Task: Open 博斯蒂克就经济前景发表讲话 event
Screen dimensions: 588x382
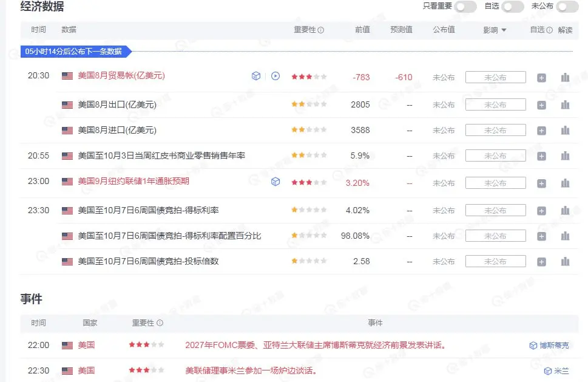Action: pyautogui.click(x=316, y=345)
